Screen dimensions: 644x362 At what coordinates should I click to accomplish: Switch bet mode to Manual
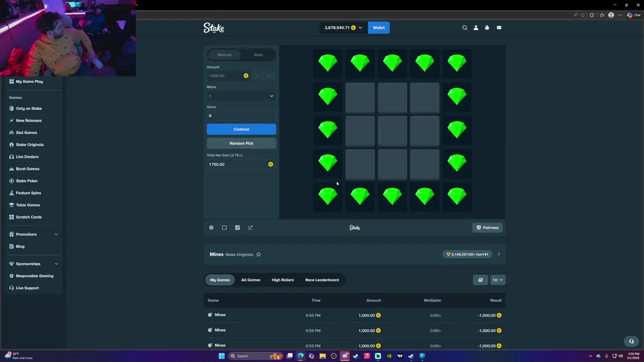click(x=224, y=55)
